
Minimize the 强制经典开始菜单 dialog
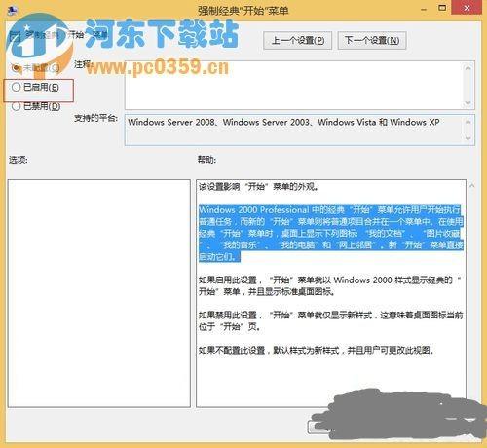424,9
